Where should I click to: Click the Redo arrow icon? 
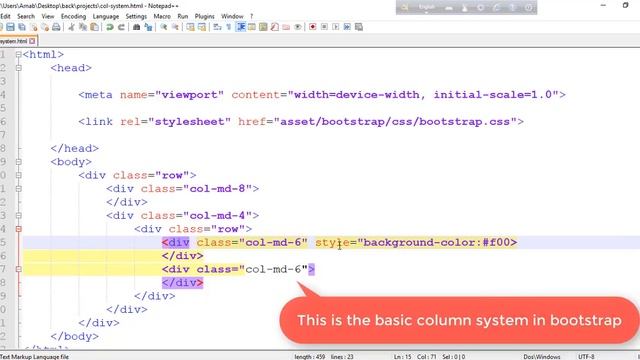point(121,27)
